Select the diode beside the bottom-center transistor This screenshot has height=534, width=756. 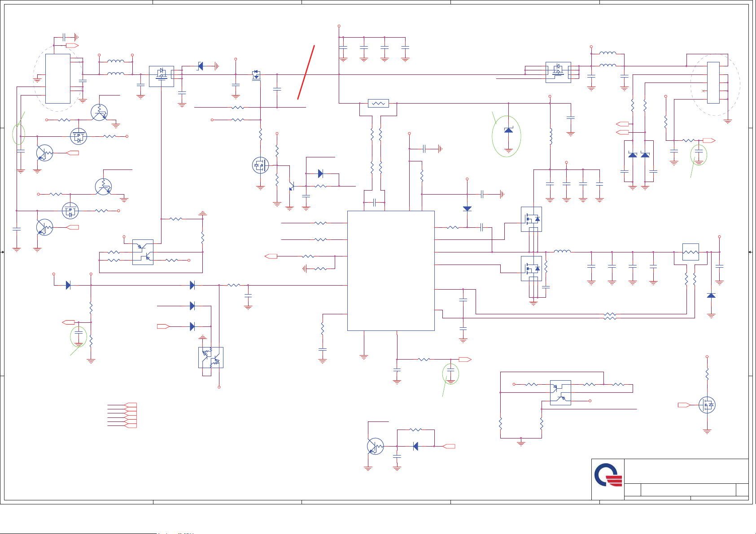pos(415,446)
